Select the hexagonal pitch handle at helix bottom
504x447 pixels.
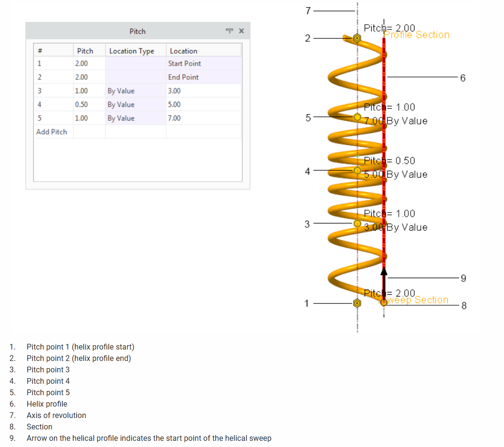pos(357,303)
